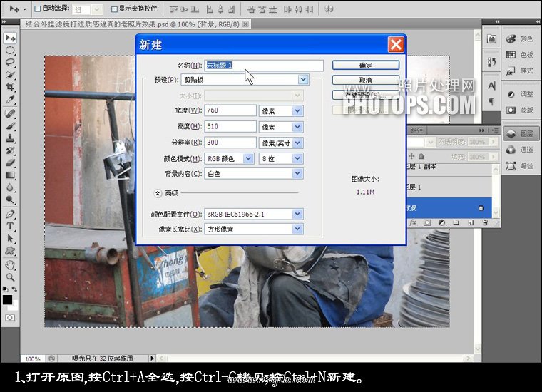Toggle the 显示变换控件 checkbox
542x392 pixels.
[x=113, y=9]
